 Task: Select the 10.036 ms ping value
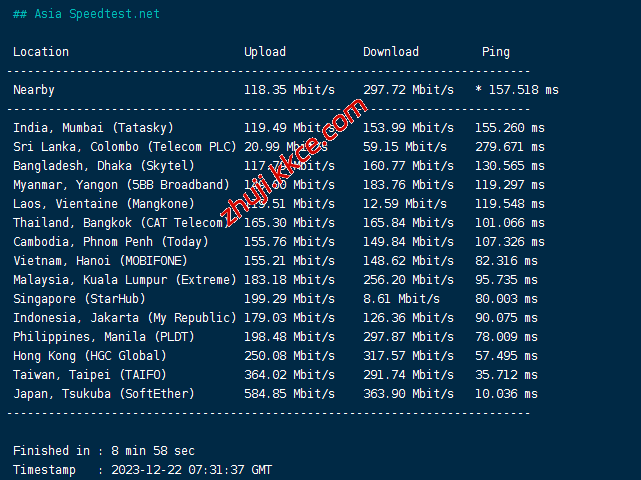click(x=509, y=394)
